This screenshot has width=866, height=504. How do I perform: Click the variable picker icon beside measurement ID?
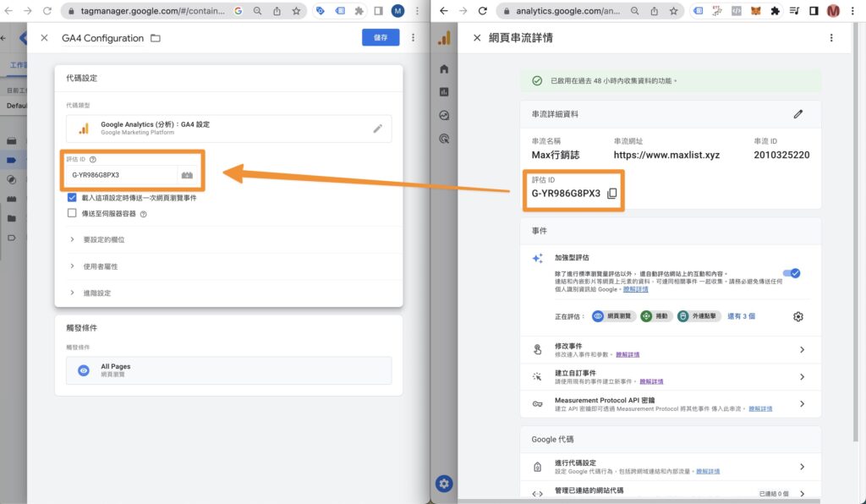[187, 175]
